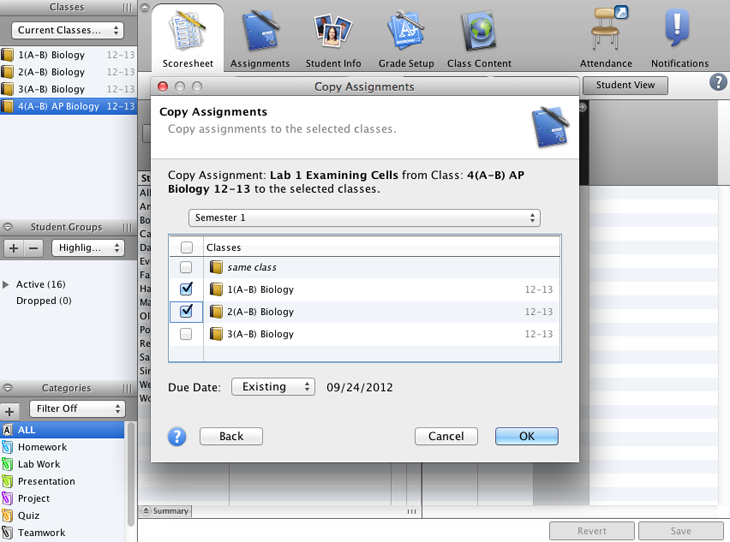Uncheck the 1(A-B) Biology checkbox
This screenshot has width=730, height=542.
(x=186, y=289)
